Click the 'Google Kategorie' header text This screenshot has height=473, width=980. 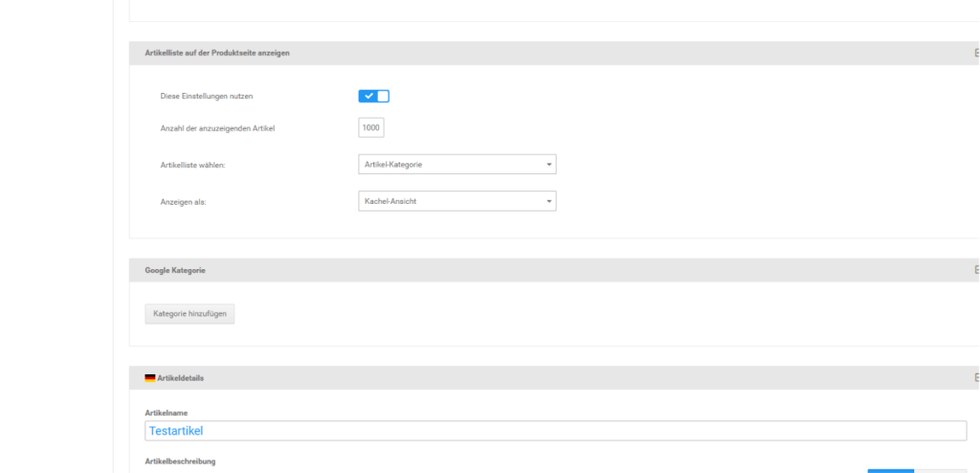[x=175, y=271]
